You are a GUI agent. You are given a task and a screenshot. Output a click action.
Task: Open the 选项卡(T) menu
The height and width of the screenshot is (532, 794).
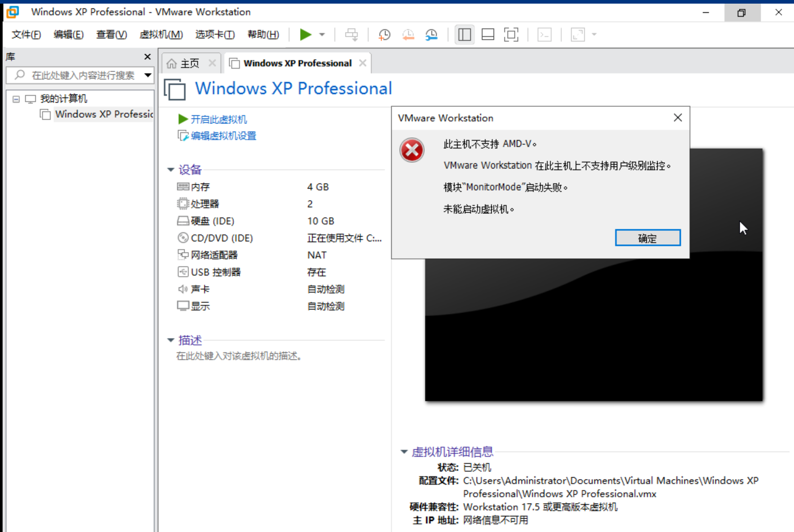point(215,35)
